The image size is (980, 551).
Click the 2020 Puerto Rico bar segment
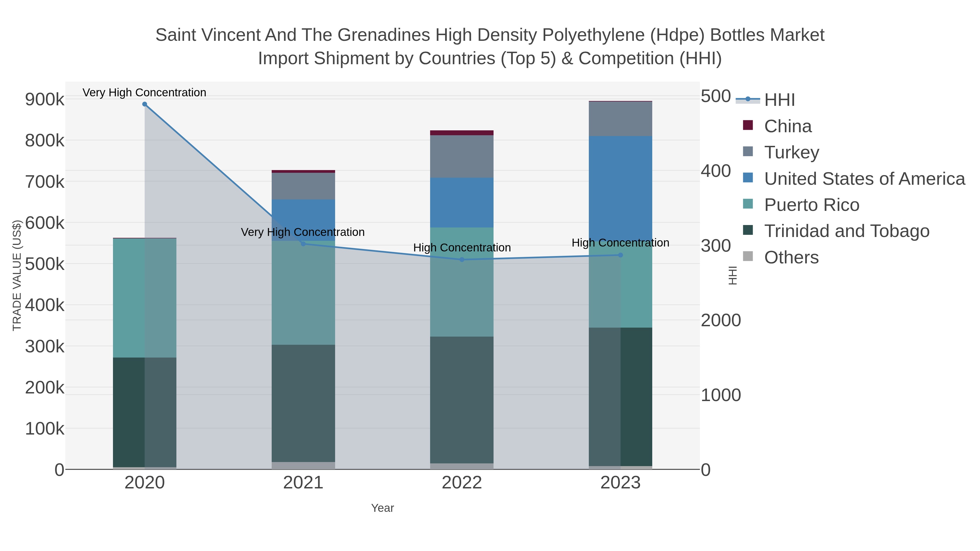[145, 298]
